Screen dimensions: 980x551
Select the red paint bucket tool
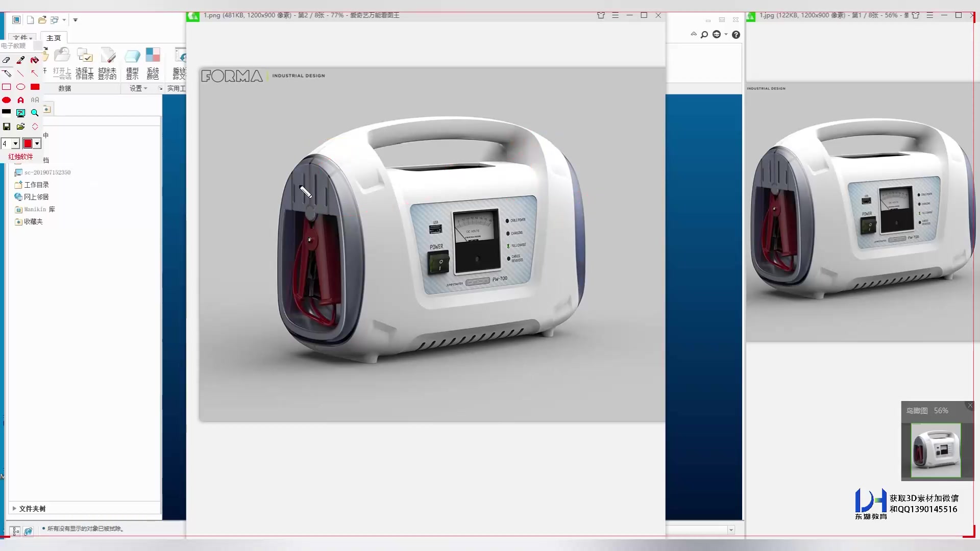[x=35, y=60]
